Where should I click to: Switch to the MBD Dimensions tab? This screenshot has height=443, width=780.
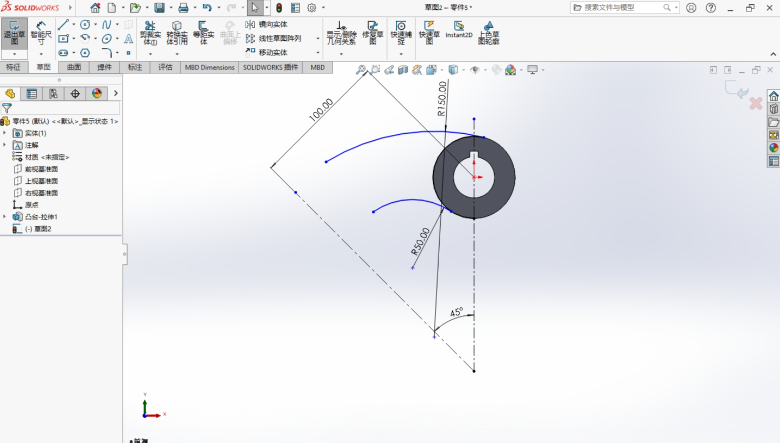(209, 67)
